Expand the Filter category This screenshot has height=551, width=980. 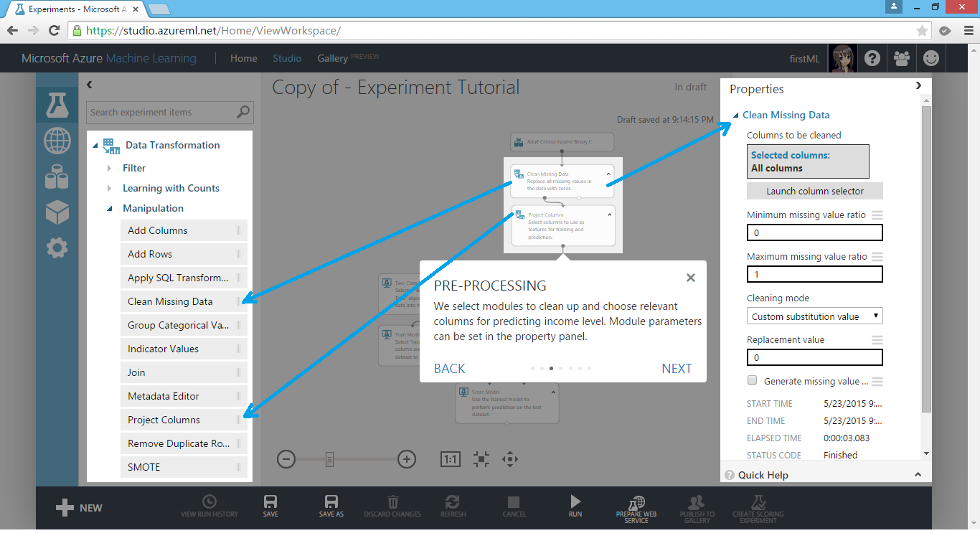click(x=110, y=168)
